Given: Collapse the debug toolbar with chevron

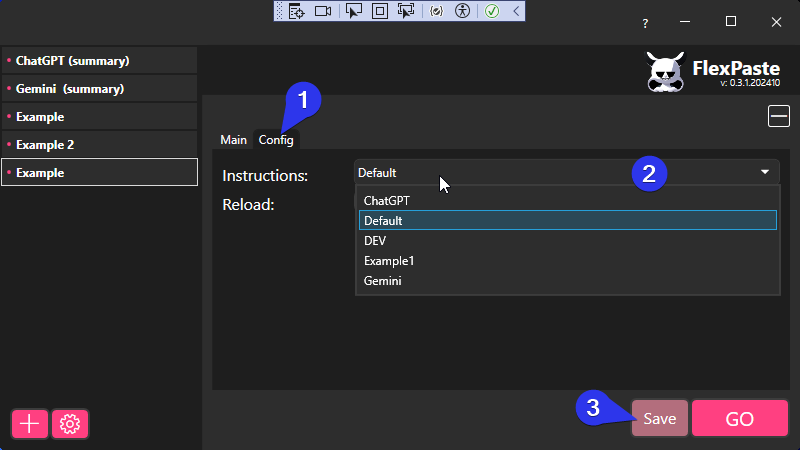Looking at the screenshot, I should click(516, 11).
